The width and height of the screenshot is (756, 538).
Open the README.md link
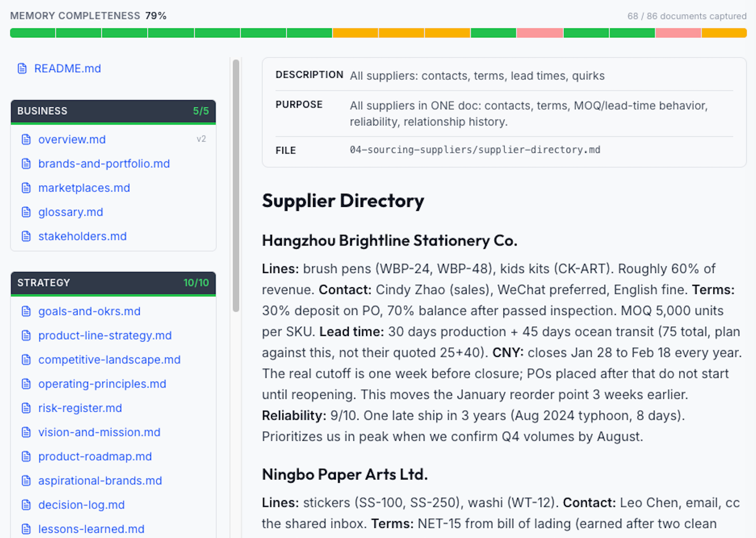[x=67, y=69]
